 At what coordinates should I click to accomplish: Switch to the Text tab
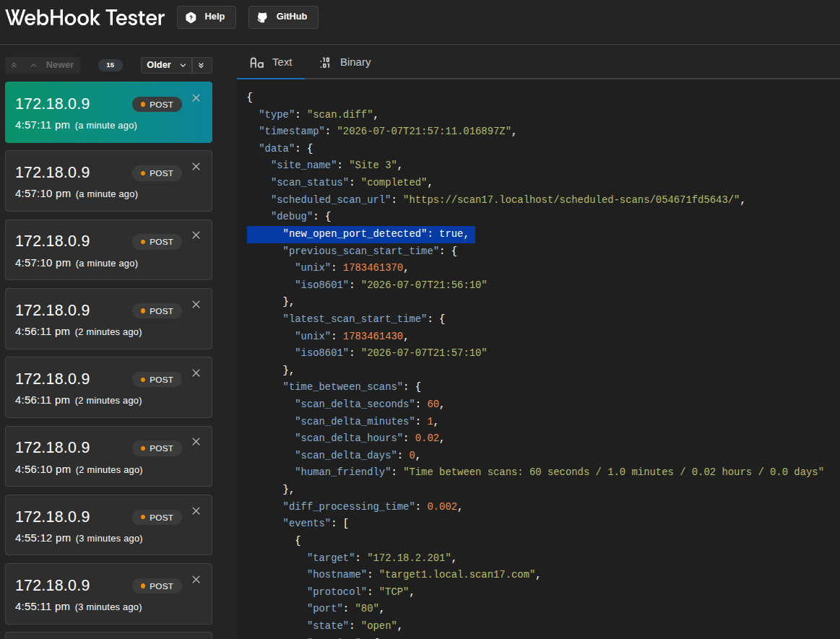[x=271, y=63]
